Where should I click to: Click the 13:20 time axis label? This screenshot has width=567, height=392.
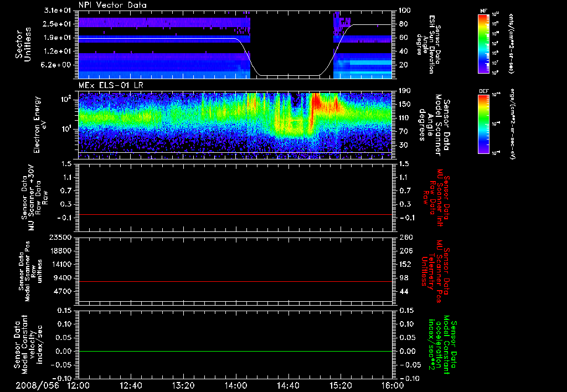184,385
